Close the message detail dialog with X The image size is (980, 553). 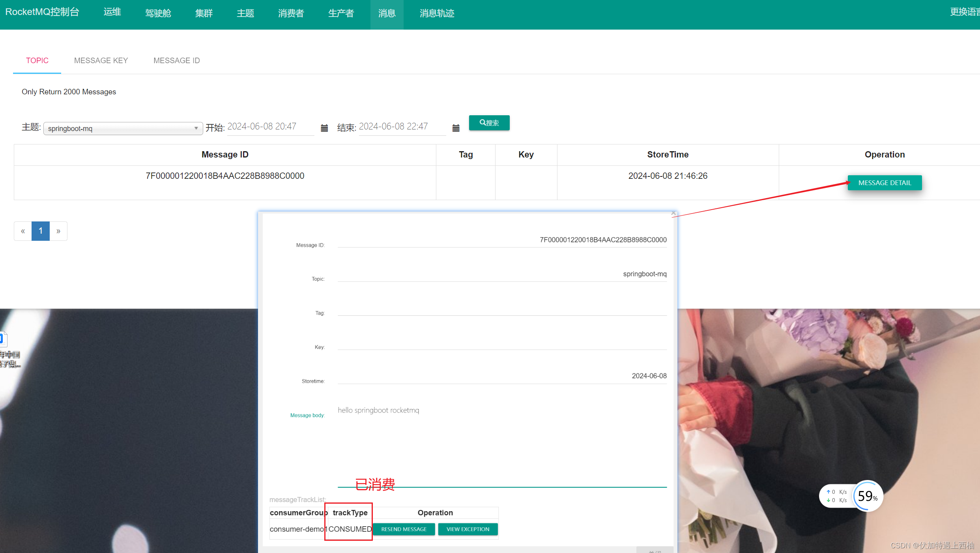point(673,213)
